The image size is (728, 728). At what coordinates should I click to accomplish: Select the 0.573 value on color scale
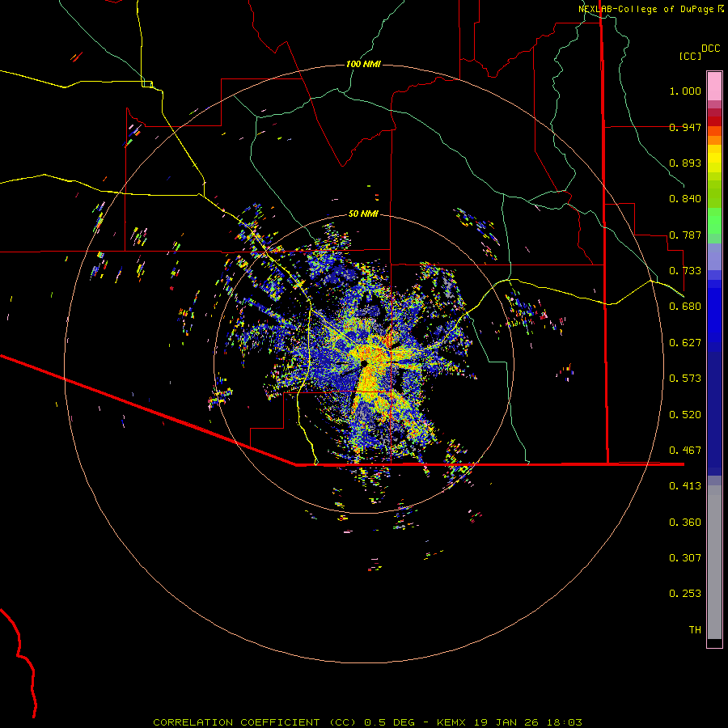[685, 379]
